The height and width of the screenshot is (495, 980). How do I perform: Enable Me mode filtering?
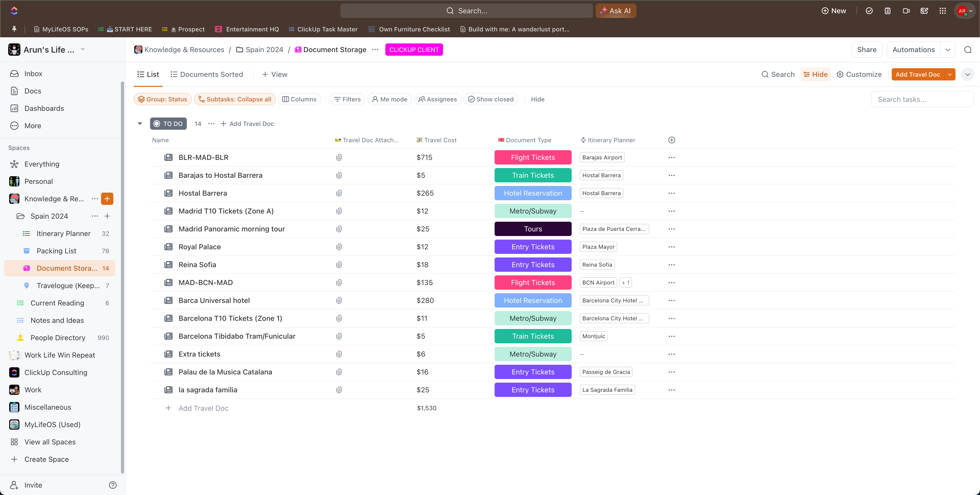coord(389,99)
